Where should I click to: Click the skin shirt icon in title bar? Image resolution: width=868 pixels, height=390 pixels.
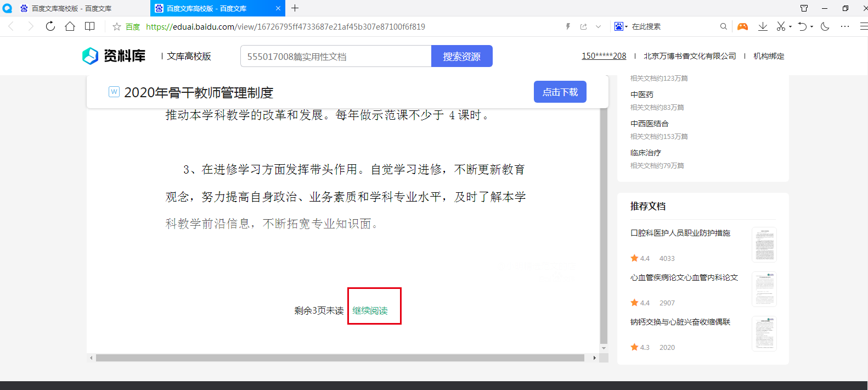tap(804, 8)
